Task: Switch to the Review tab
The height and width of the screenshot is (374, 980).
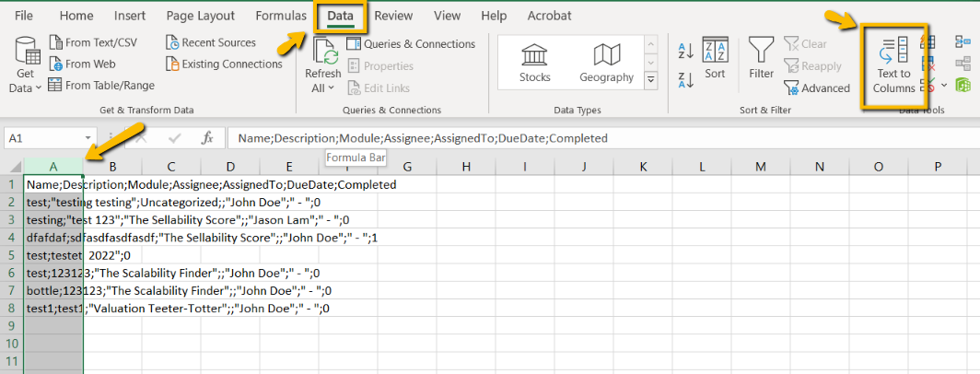Action: [x=394, y=16]
